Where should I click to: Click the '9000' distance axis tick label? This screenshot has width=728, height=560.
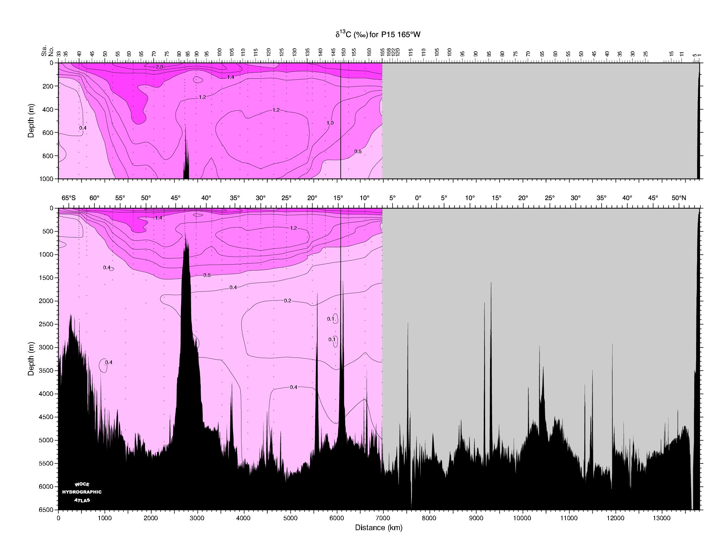point(476,518)
